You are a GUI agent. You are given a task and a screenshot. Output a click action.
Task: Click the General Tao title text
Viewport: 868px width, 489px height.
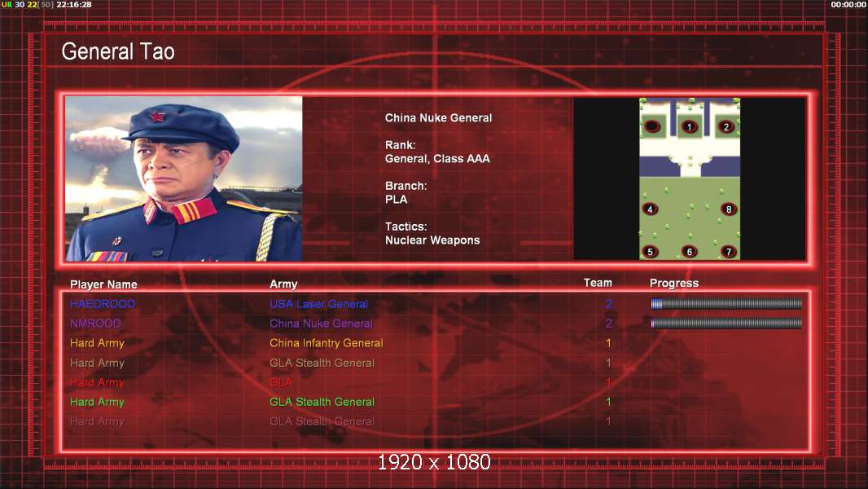(x=118, y=51)
